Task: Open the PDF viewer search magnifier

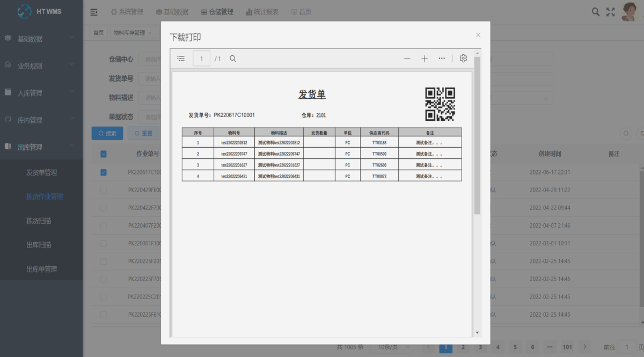Action: point(233,59)
